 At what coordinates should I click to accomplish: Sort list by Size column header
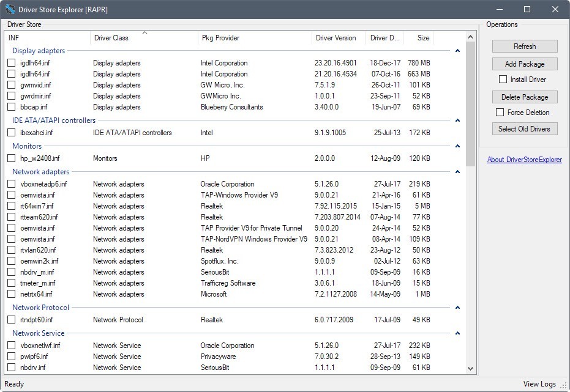coord(423,38)
